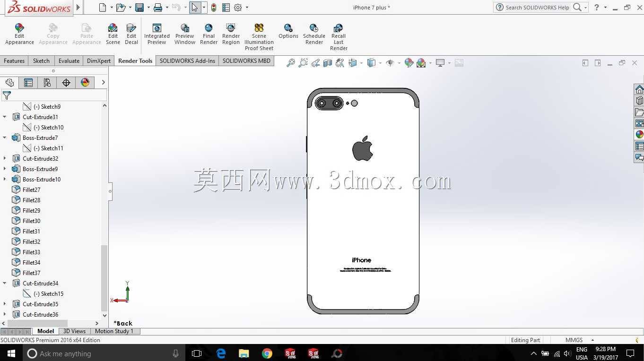
Task: Open the DisplayManager colored sphere tab
Action: point(85,83)
